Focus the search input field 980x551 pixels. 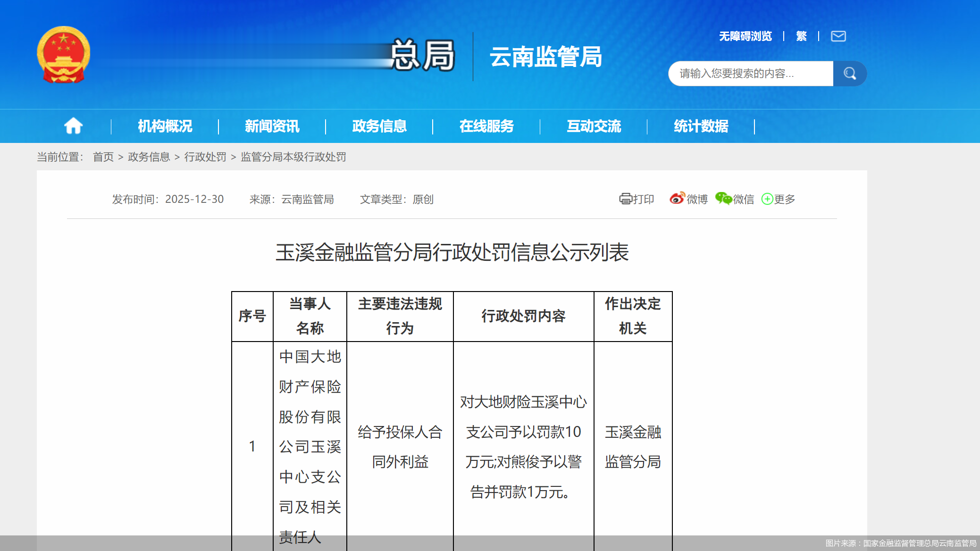coord(750,74)
